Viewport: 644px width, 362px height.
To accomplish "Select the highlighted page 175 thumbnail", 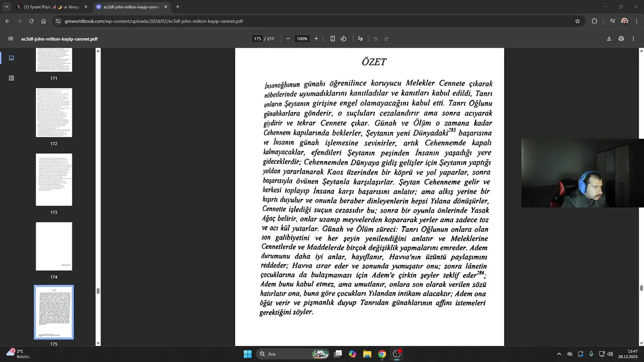I will (x=54, y=312).
